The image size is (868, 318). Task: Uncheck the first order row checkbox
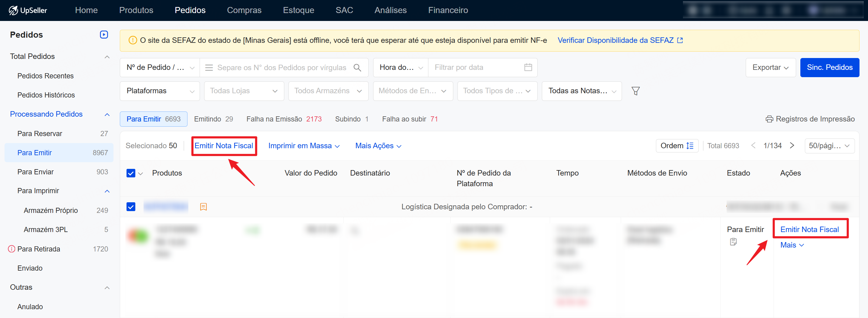point(131,207)
